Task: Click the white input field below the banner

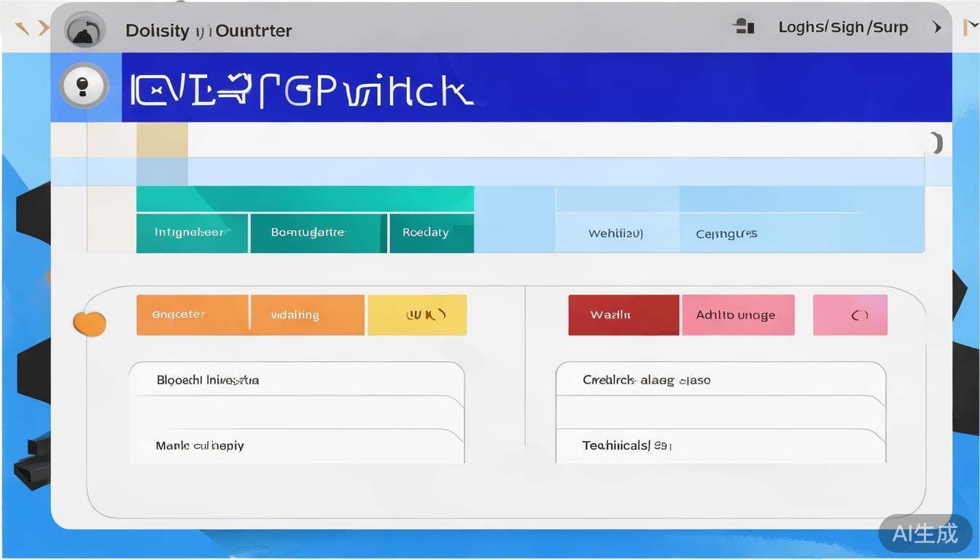Action: coord(554,140)
